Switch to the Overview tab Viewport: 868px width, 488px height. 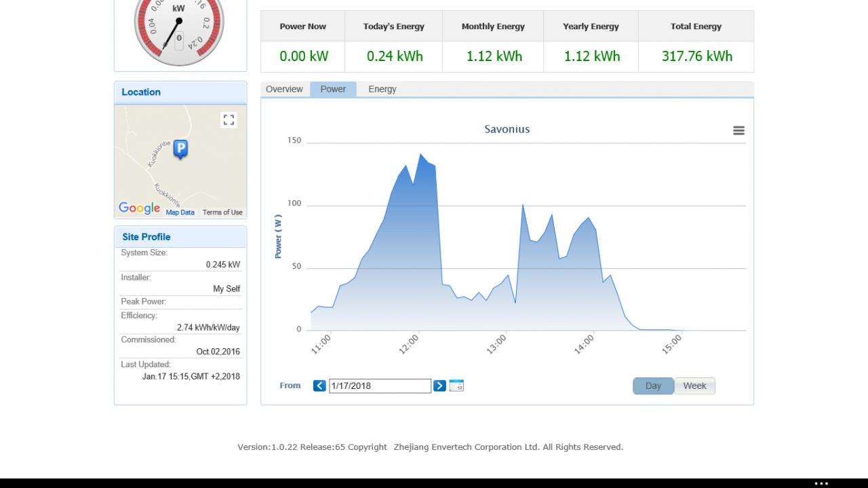(284, 89)
